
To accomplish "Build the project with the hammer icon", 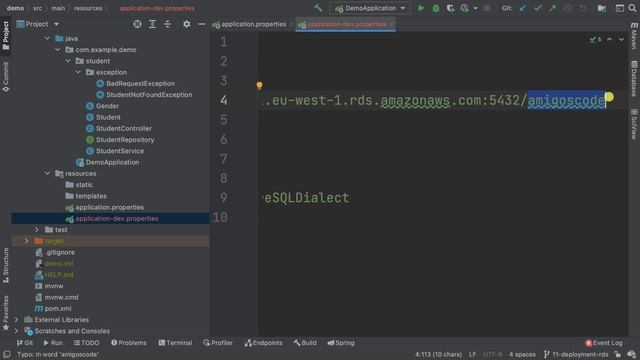I will click(x=318, y=8).
